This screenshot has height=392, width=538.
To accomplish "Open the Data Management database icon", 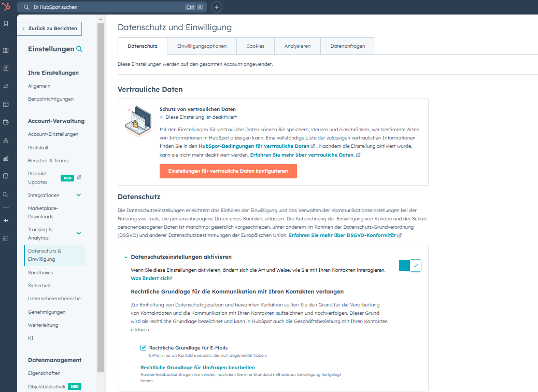I will tap(6, 176).
